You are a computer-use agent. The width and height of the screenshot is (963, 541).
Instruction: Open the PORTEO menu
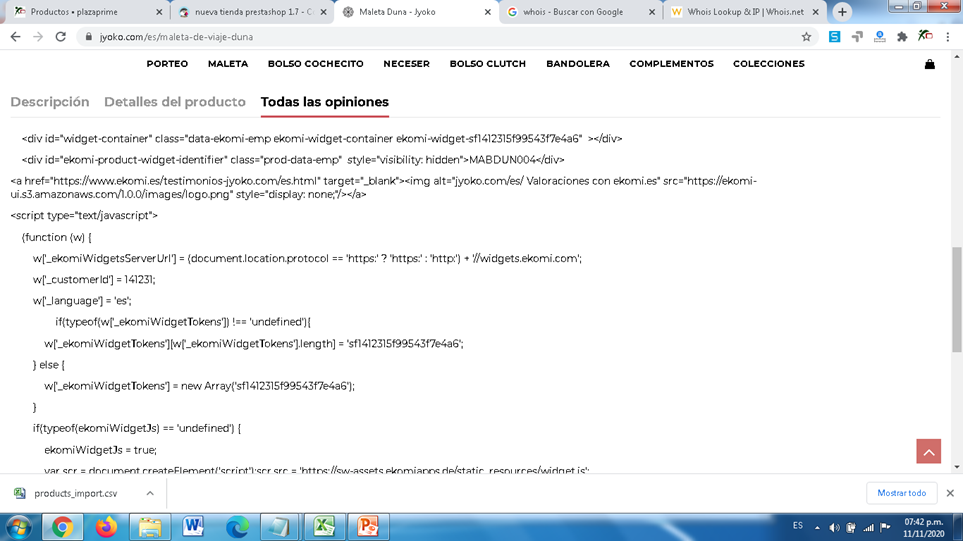pyautogui.click(x=167, y=64)
